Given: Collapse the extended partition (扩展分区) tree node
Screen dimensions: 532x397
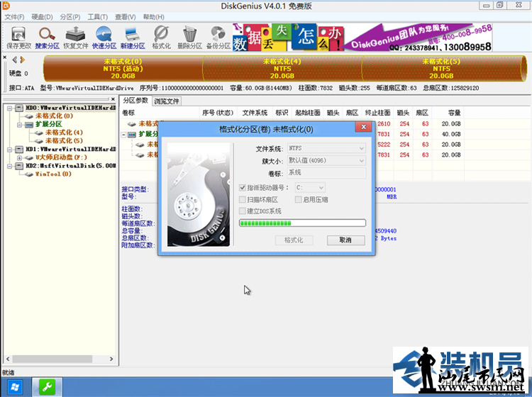Looking at the screenshot, I should point(19,125).
